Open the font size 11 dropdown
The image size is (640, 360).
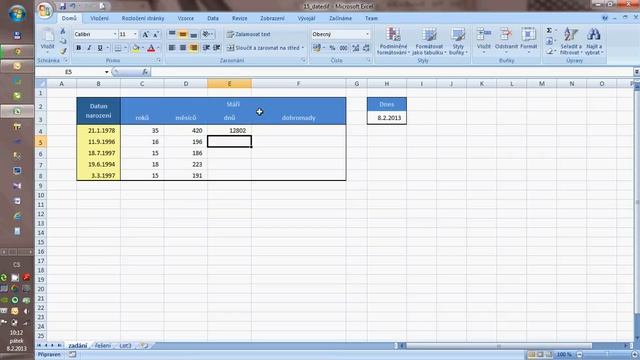pyautogui.click(x=135, y=34)
